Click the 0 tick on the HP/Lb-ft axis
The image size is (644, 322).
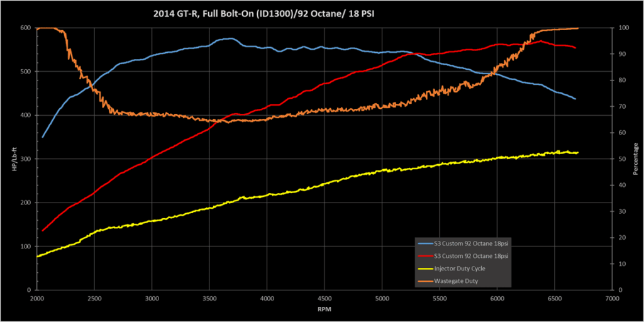[30, 291]
